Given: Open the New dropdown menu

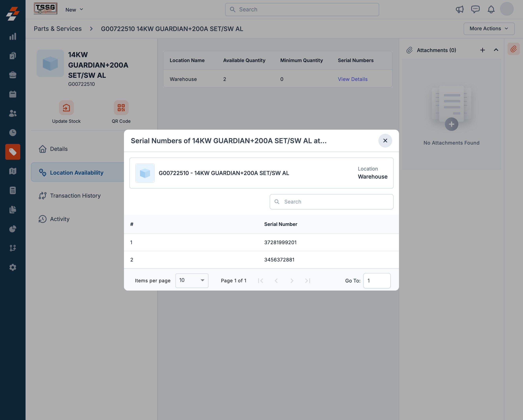Looking at the screenshot, I should coord(74,10).
